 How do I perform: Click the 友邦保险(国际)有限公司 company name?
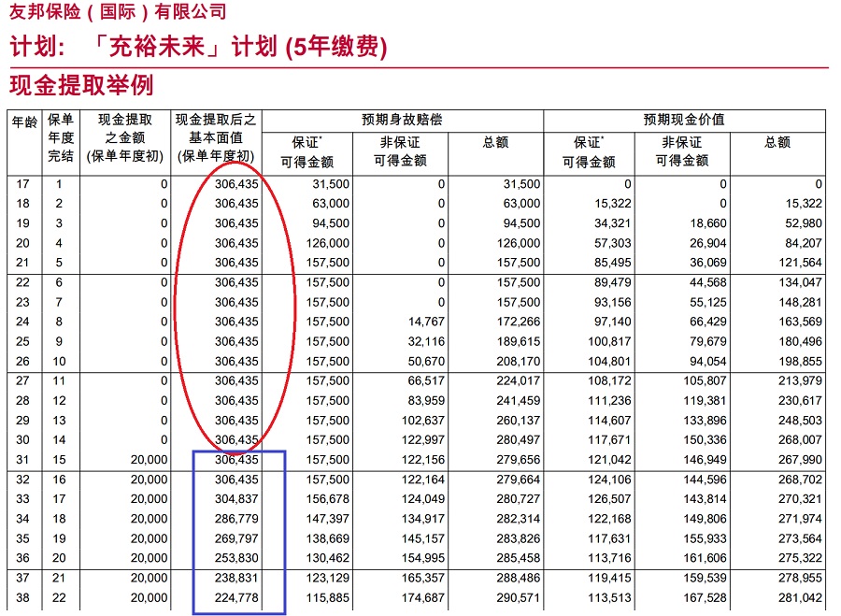click(x=118, y=12)
